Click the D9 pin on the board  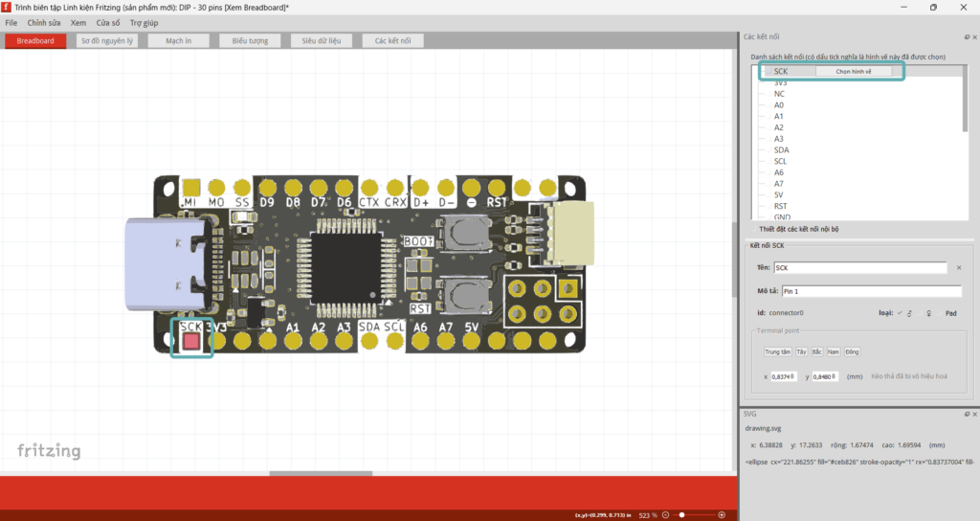(268, 188)
